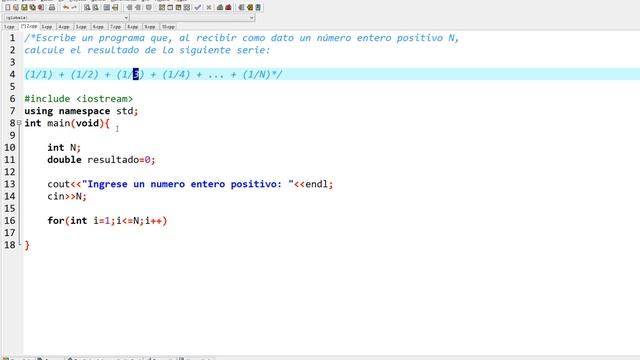Click the Run program toolbar icon
Image resolution: width=640 pixels, height=360 pixels.
[x=170, y=7]
